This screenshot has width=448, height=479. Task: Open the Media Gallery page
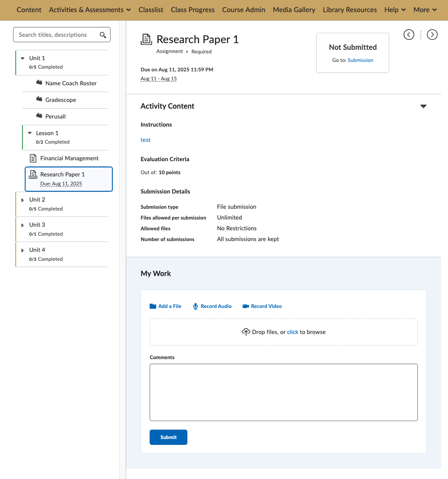294,10
